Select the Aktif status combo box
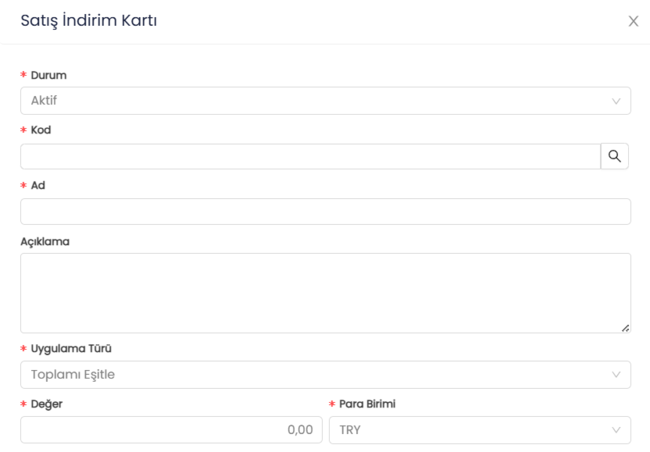This screenshot has width=650, height=452. (325, 101)
